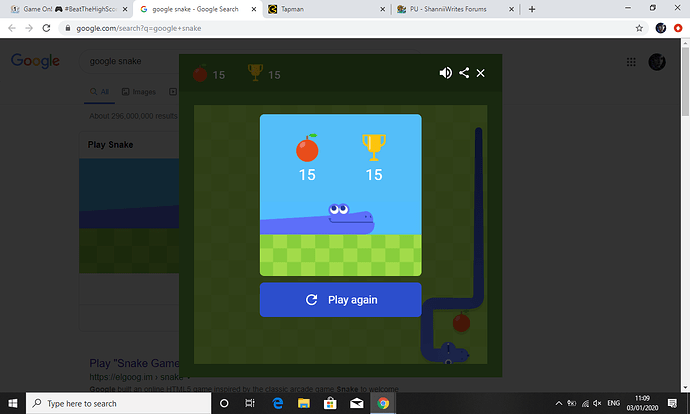Open Task View on the taskbar
This screenshot has width=690, height=414.
[x=250, y=403]
